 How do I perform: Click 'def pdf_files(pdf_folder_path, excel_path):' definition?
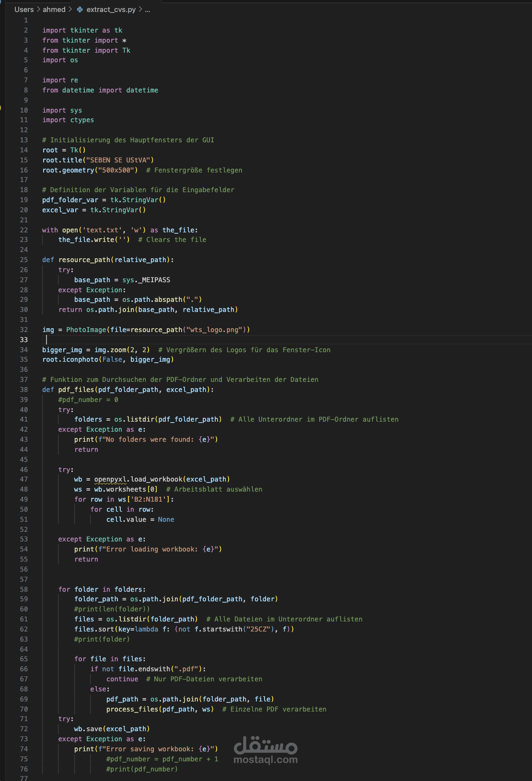coord(128,390)
